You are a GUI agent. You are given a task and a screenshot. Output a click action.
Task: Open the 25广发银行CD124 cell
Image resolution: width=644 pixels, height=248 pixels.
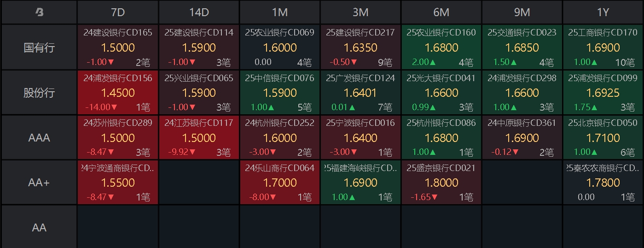[360, 92]
